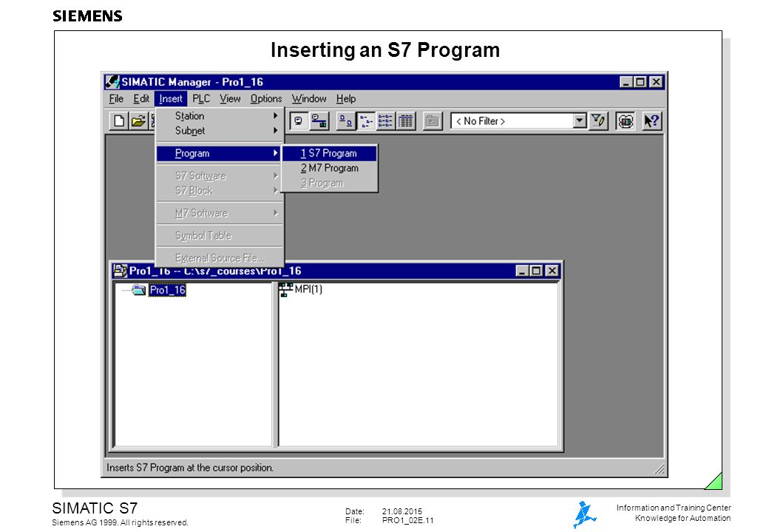The height and width of the screenshot is (532, 769).
Task: Open the No Filter dropdown arrow
Action: (580, 120)
